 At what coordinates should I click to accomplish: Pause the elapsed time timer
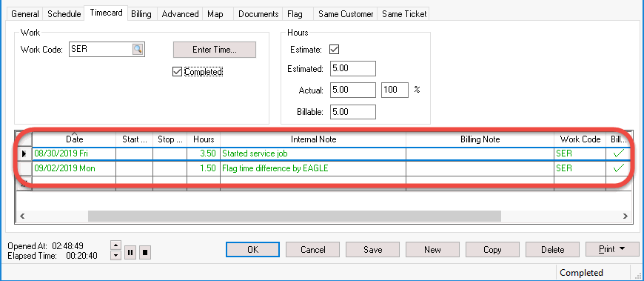[x=130, y=253]
